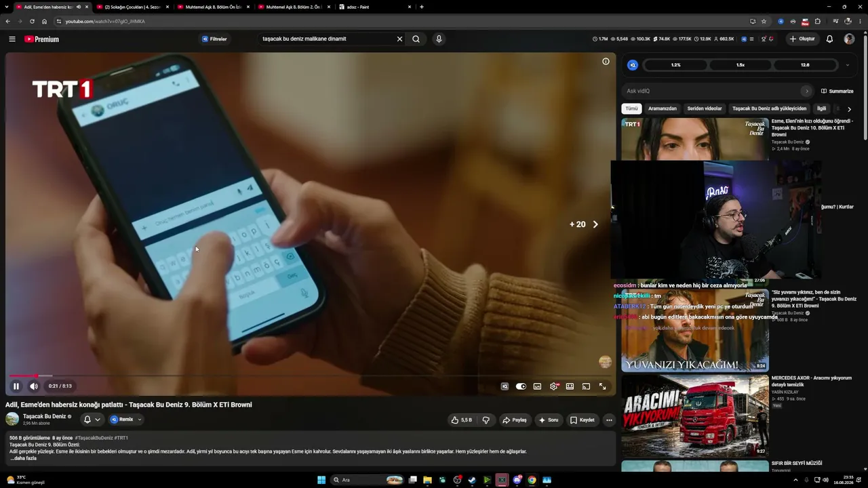Seek on the video progress bar

click(310, 375)
